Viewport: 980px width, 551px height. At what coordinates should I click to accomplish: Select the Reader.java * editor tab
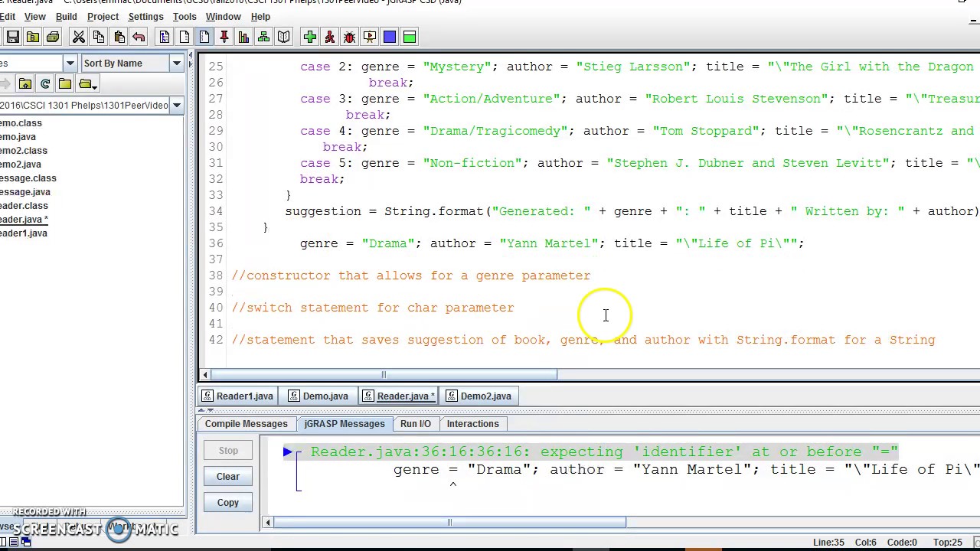click(x=399, y=396)
